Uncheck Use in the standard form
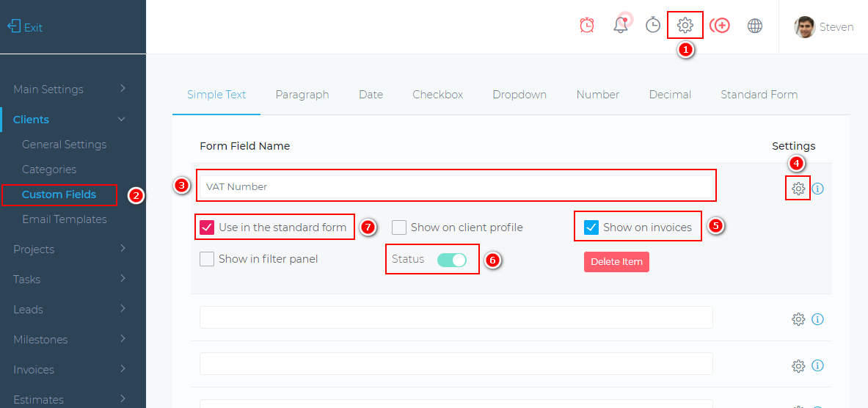The image size is (868, 408). (207, 227)
